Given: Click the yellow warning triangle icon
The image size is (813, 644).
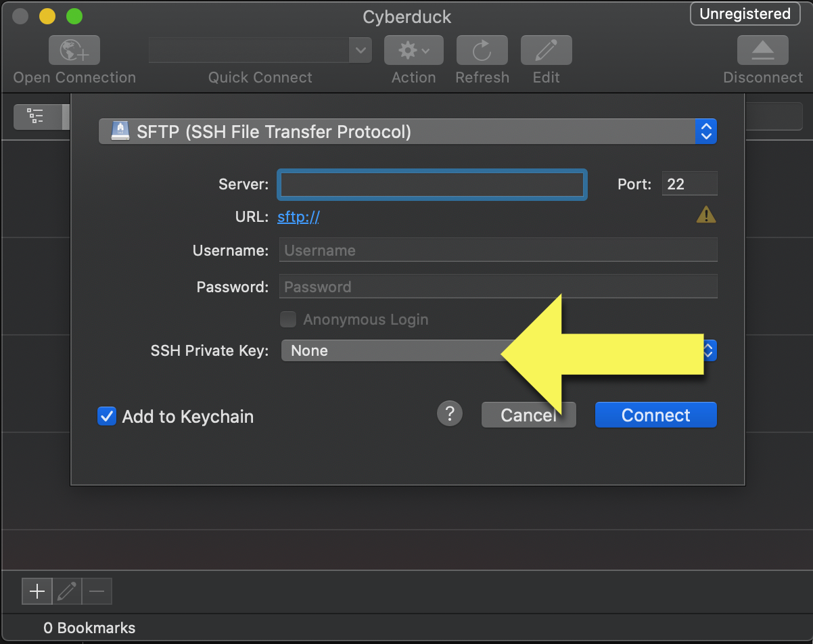Looking at the screenshot, I should (x=705, y=215).
